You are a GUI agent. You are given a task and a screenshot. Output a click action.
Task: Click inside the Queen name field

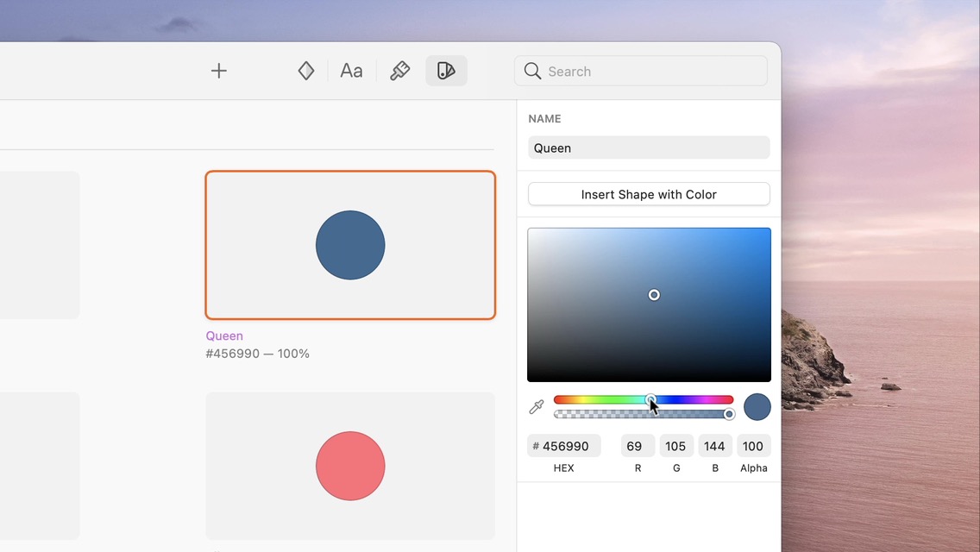coord(648,147)
